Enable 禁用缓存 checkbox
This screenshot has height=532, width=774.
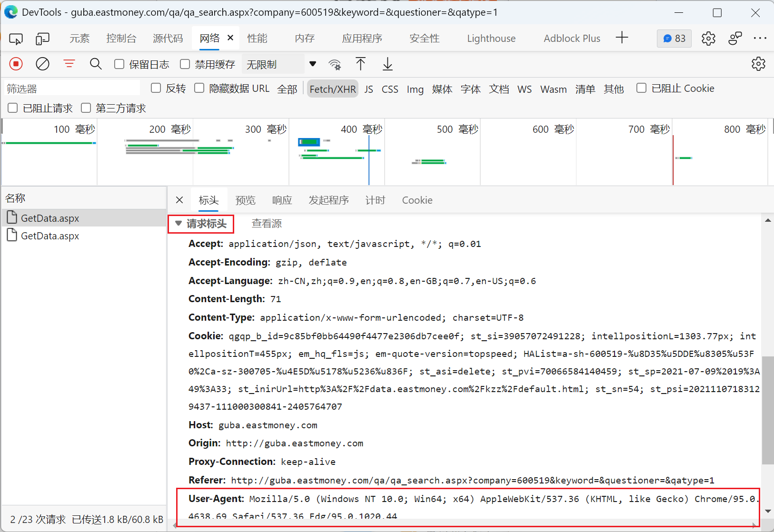click(x=185, y=64)
